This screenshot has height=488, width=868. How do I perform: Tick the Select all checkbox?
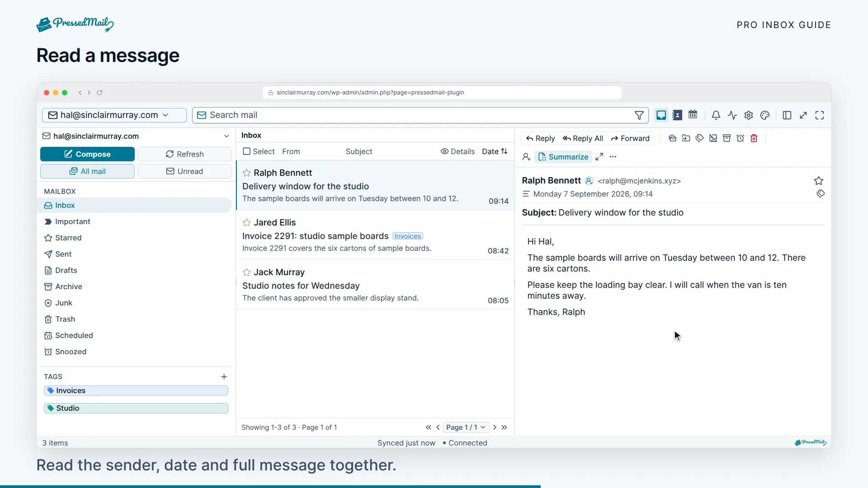[x=246, y=151]
